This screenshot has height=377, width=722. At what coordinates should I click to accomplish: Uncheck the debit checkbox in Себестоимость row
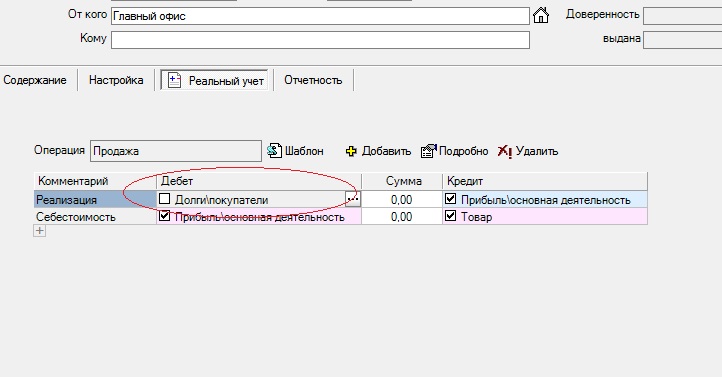(x=164, y=215)
